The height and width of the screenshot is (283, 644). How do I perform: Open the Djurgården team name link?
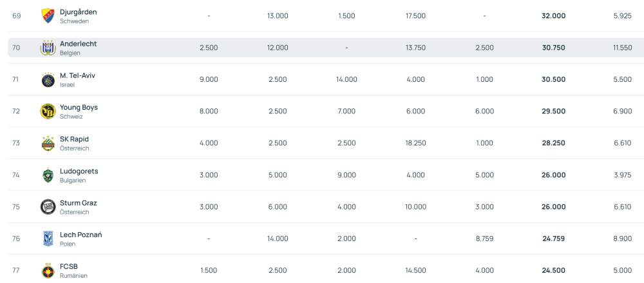[78, 12]
